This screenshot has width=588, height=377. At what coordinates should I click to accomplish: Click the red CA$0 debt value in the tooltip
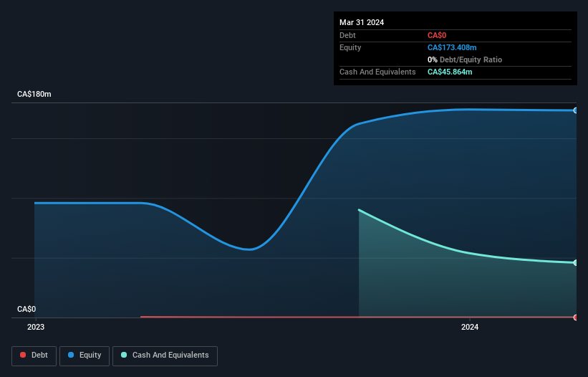pos(437,36)
